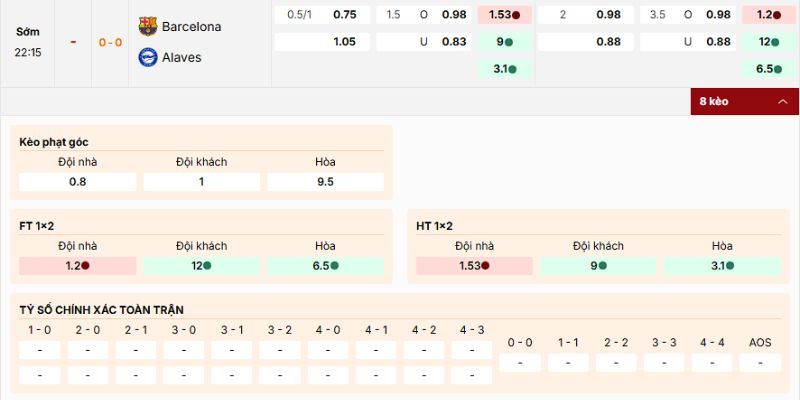The height and width of the screenshot is (400, 800).
Task: Click the Alaves team name
Action: [x=181, y=57]
